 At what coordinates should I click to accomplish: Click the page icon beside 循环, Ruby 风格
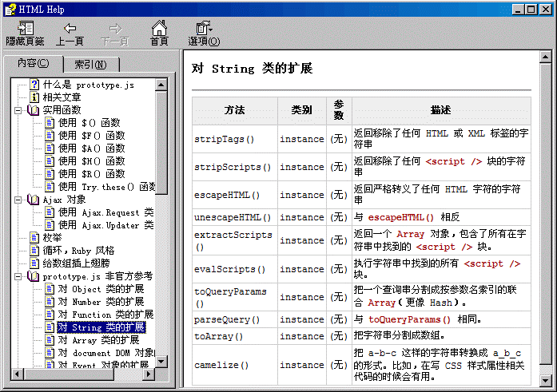34,251
